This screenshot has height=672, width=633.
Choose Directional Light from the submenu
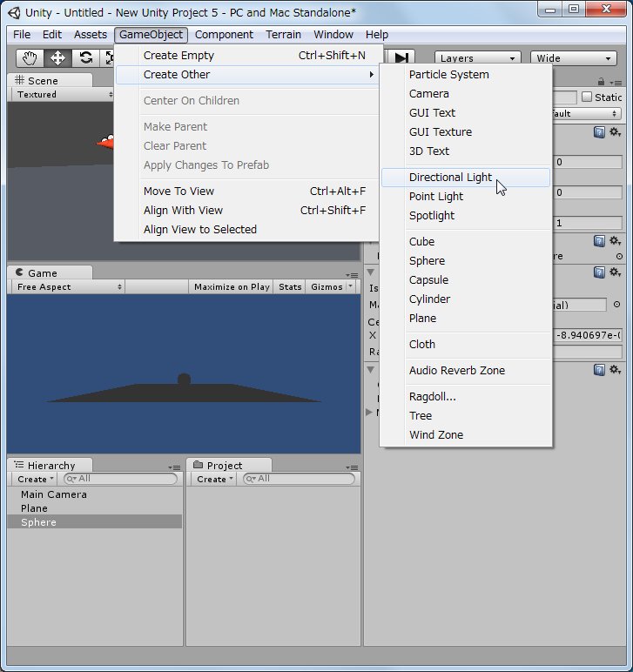point(450,178)
